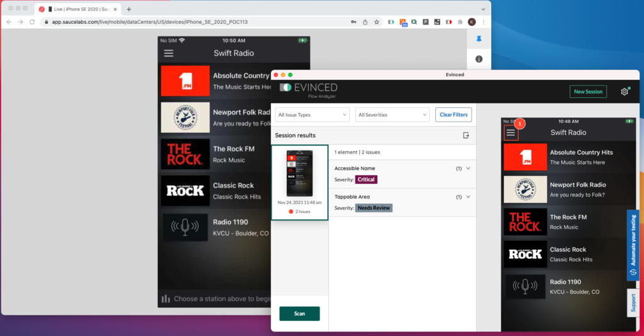Click 1.FM logo in Evinced preview

tap(525, 157)
